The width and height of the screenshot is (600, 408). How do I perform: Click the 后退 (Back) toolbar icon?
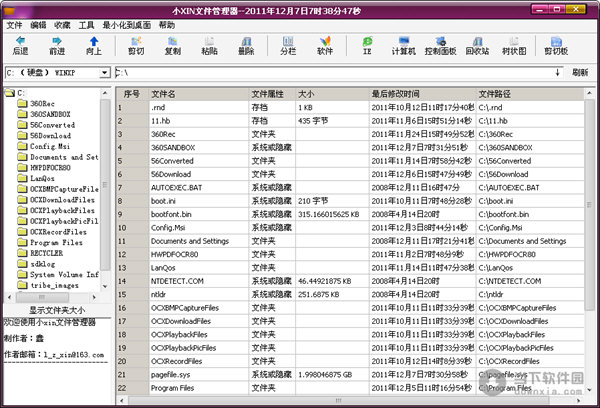tap(20, 45)
